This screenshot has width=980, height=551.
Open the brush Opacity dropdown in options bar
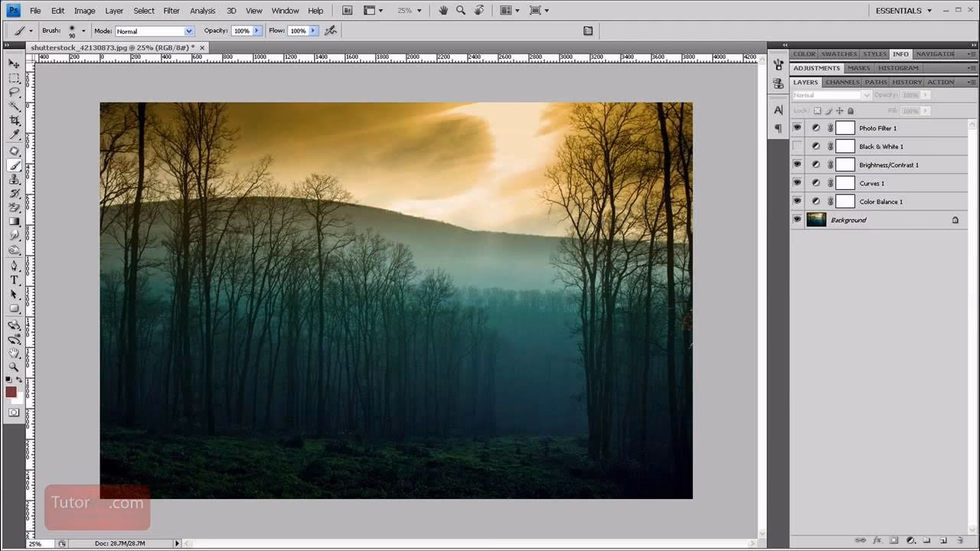[256, 31]
